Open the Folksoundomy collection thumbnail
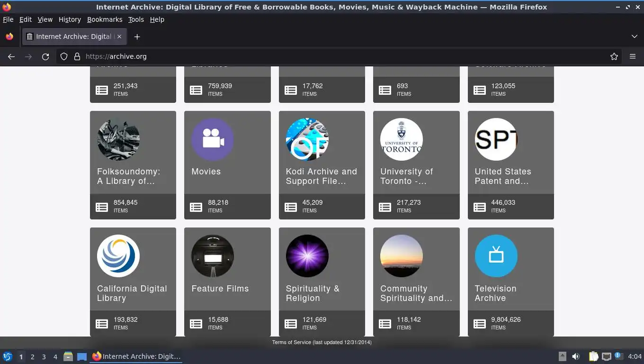 pyautogui.click(x=118, y=139)
